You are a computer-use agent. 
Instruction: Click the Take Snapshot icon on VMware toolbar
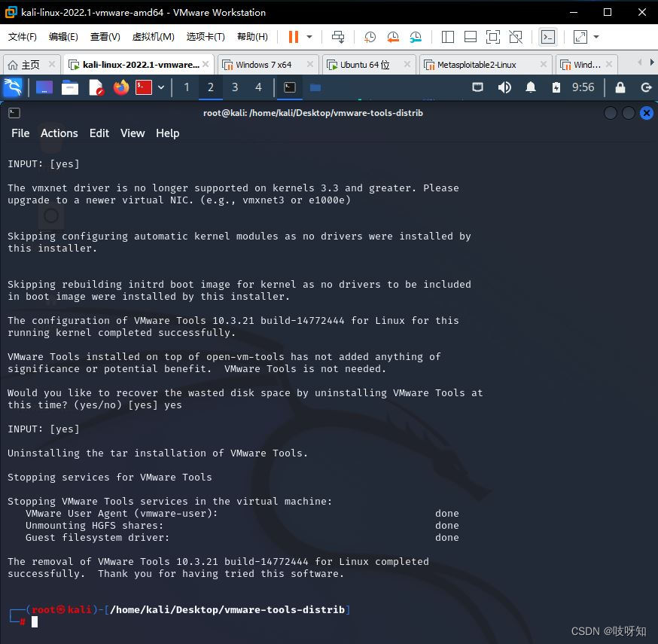tap(369, 37)
